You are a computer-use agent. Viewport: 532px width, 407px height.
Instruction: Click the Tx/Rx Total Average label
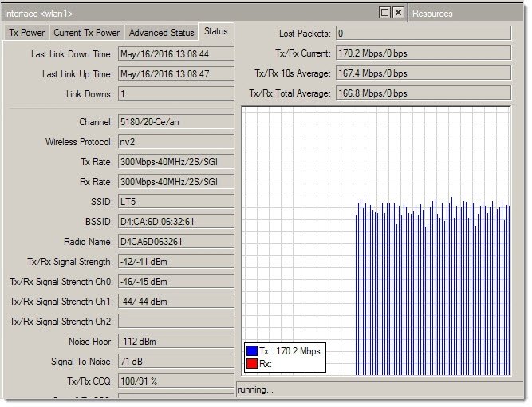(x=290, y=93)
